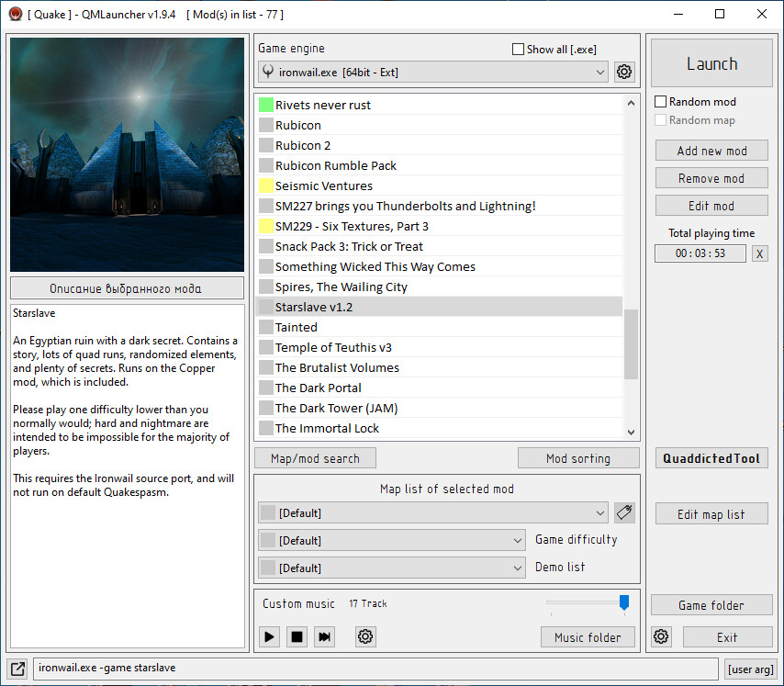Adjust the music volume slider
The height and width of the screenshot is (686, 784).
click(x=623, y=603)
